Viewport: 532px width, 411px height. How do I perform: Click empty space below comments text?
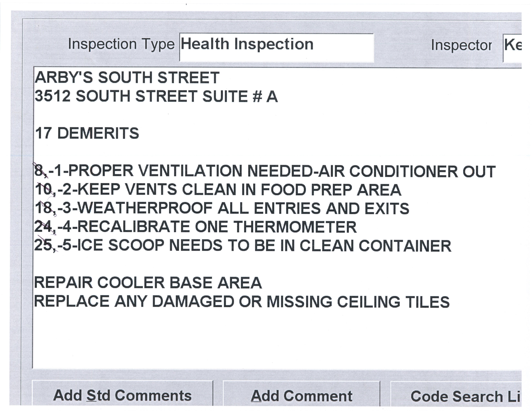(244, 341)
